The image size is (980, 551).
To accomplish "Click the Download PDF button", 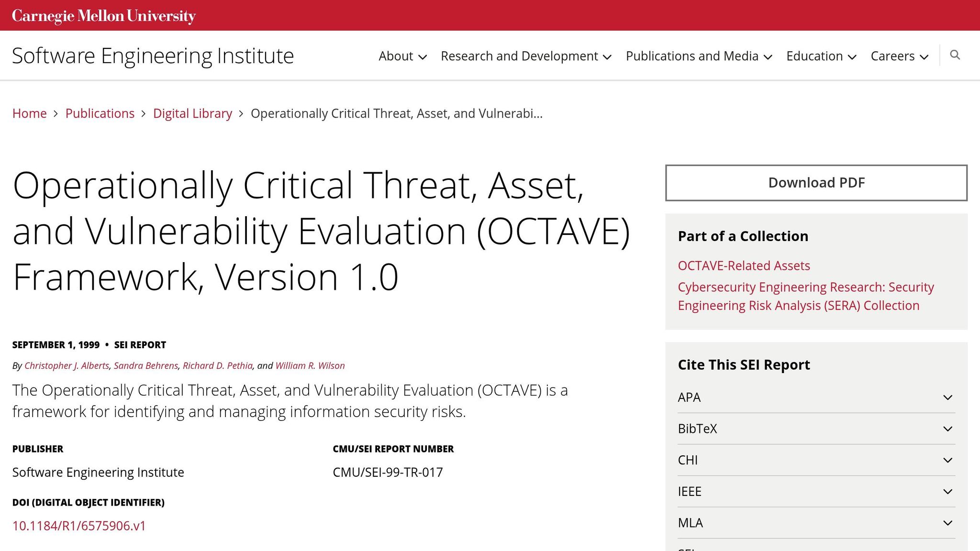I will (x=816, y=183).
